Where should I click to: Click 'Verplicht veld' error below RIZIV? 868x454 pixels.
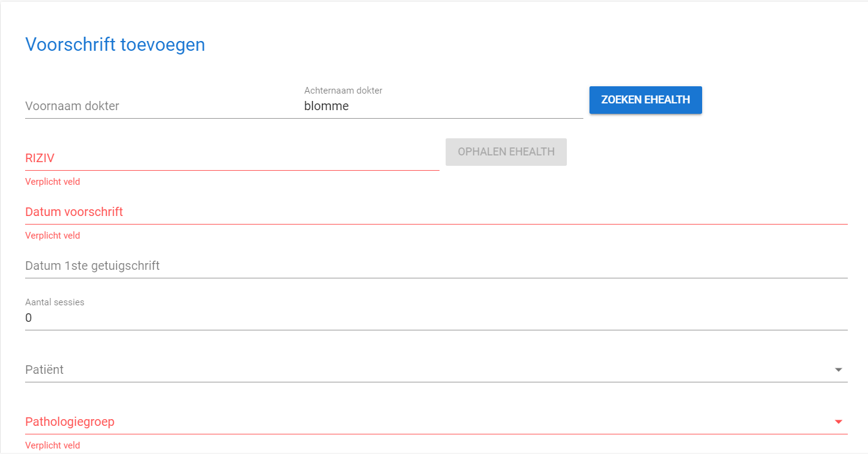pos(53,182)
